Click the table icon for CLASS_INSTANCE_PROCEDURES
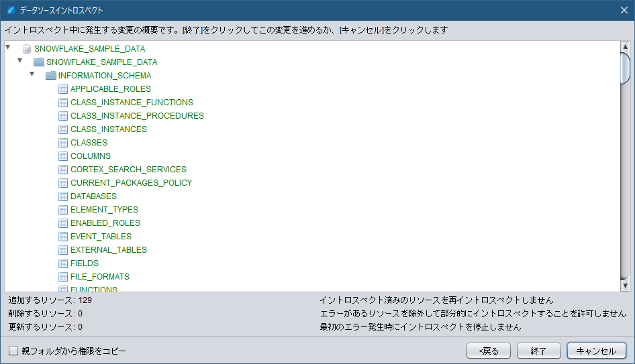 pos(63,116)
